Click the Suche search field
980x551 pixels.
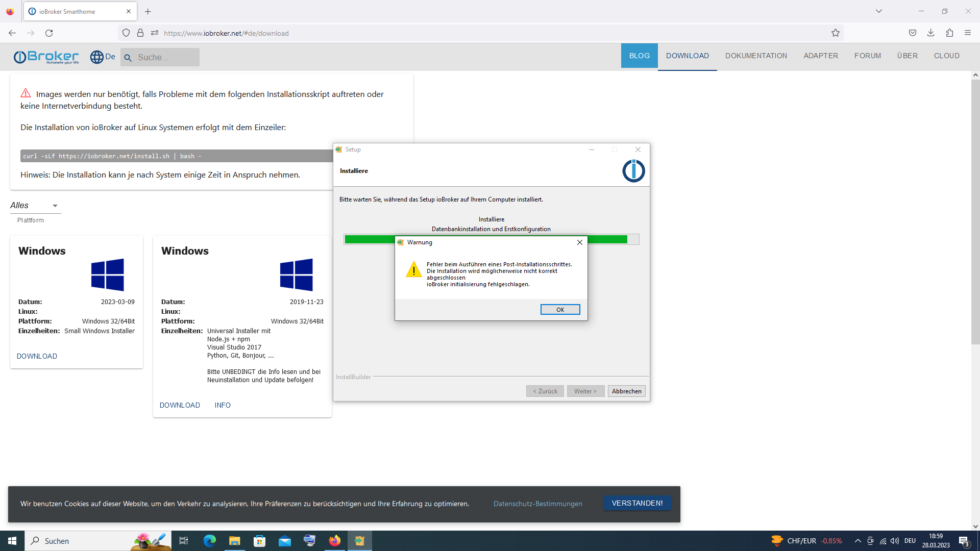click(x=160, y=57)
